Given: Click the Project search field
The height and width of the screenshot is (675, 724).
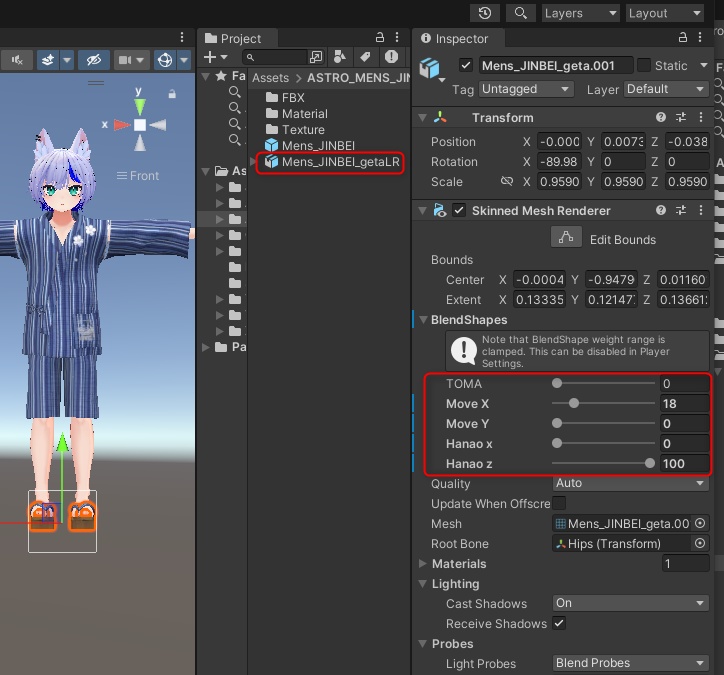Looking at the screenshot, I should click(275, 57).
